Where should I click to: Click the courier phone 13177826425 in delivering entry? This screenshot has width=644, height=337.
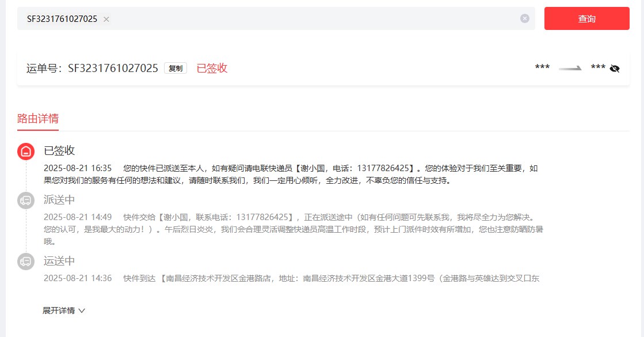tap(262, 217)
